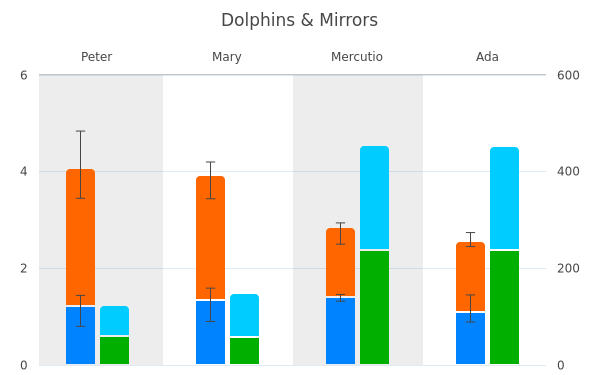Click Mercutio's orange bar segment

341,262
